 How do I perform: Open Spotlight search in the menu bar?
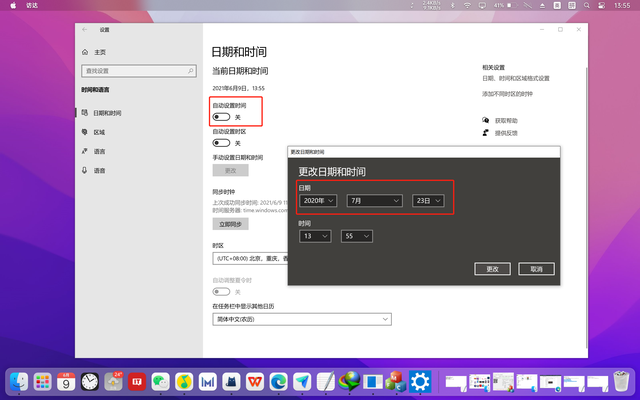(x=587, y=5)
